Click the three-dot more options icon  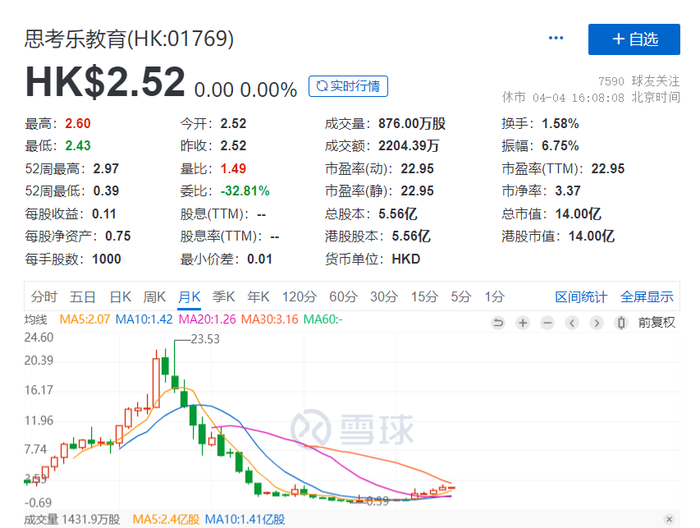(555, 38)
